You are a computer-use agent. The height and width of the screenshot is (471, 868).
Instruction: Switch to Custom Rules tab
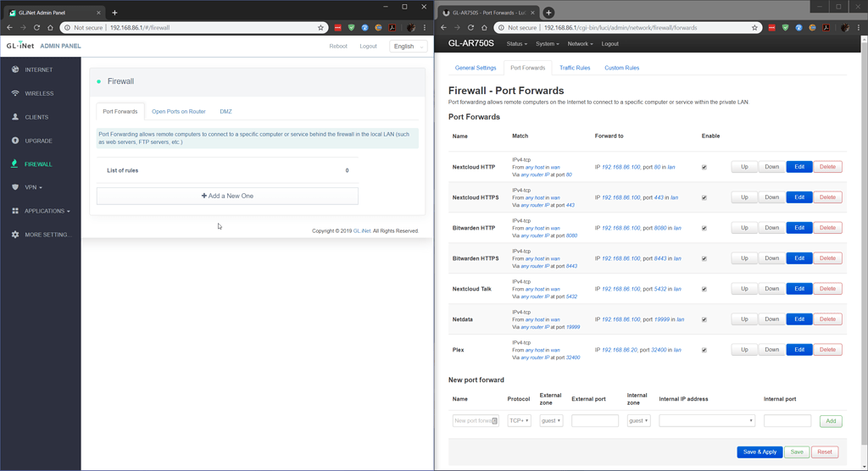pos(621,68)
